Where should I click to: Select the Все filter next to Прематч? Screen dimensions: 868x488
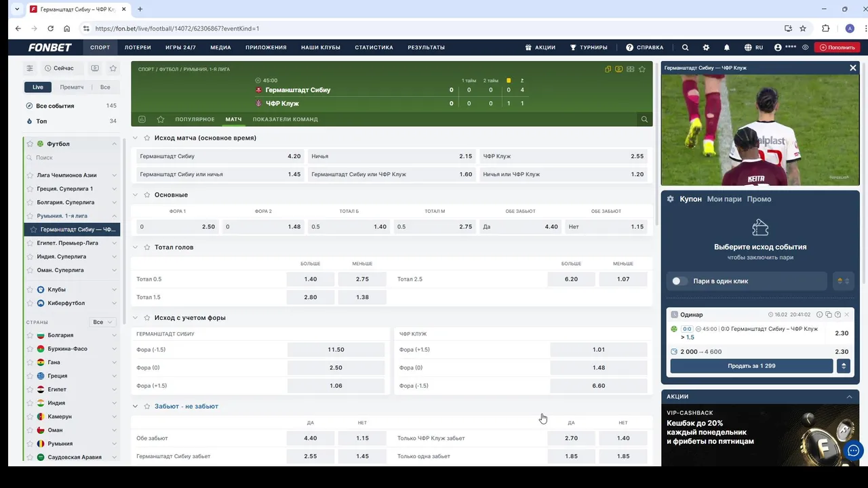[x=105, y=87]
